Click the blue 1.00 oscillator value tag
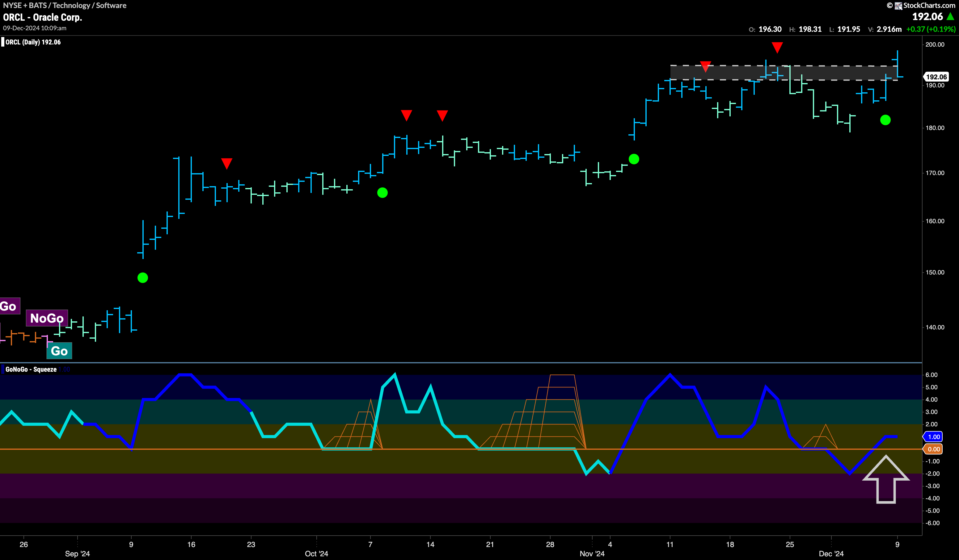The height and width of the screenshot is (560, 959). point(933,437)
